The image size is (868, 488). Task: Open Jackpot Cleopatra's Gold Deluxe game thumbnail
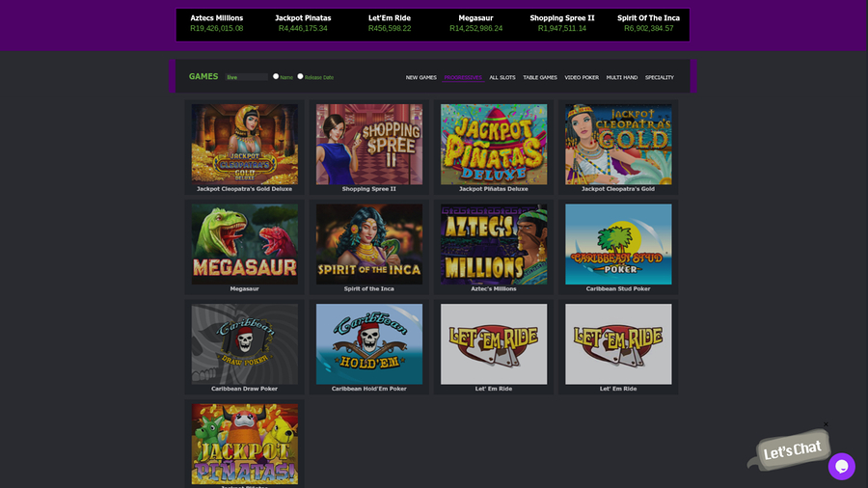[245, 144]
